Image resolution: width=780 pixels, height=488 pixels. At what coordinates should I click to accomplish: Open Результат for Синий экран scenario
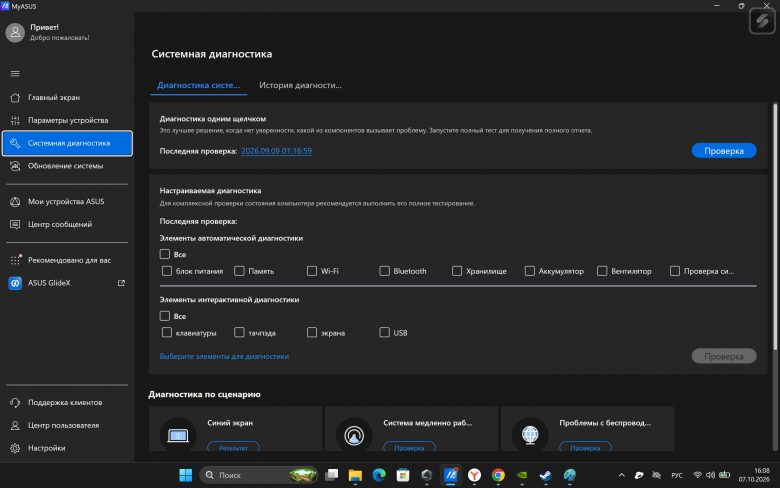tap(233, 447)
